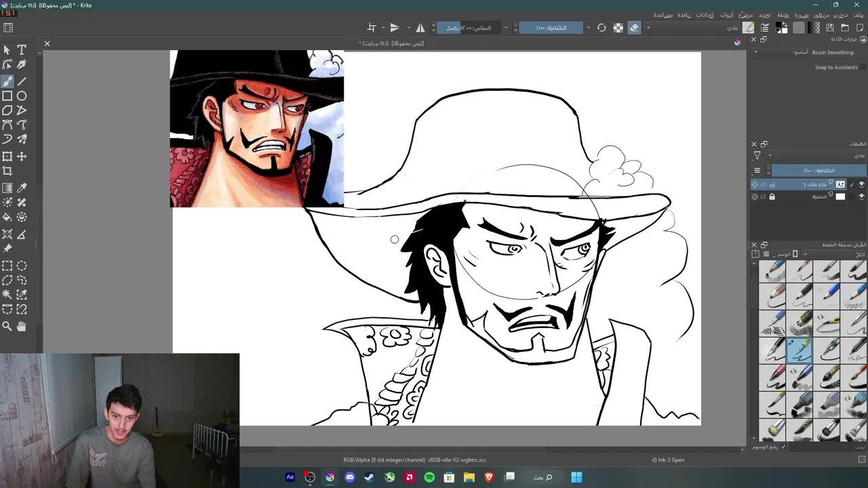The width and height of the screenshot is (868, 488).
Task: Select the Gradient tool
Action: pos(7,188)
